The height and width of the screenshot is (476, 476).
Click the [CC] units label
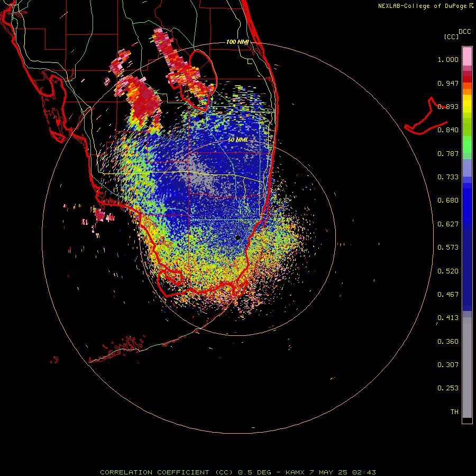[451, 36]
